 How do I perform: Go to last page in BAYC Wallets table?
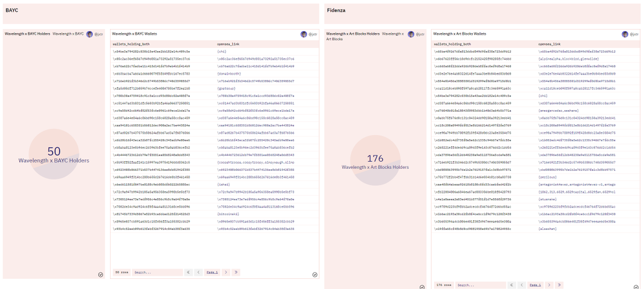pyautogui.click(x=236, y=272)
